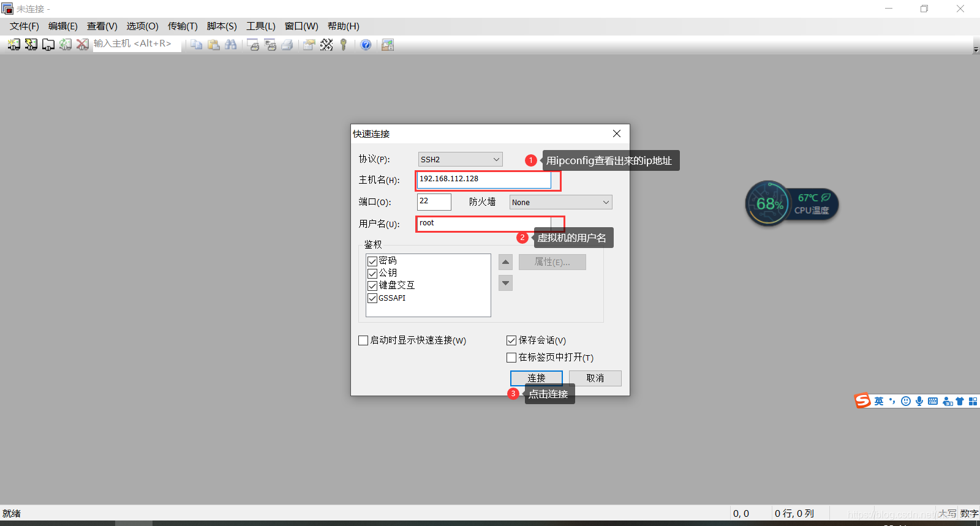Open the 帮助(H) menu

tap(344, 26)
